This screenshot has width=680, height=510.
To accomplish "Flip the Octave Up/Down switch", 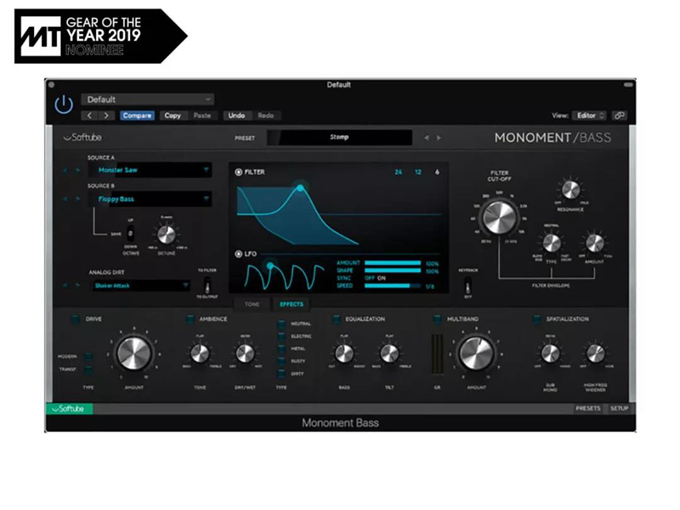I will coord(130,233).
